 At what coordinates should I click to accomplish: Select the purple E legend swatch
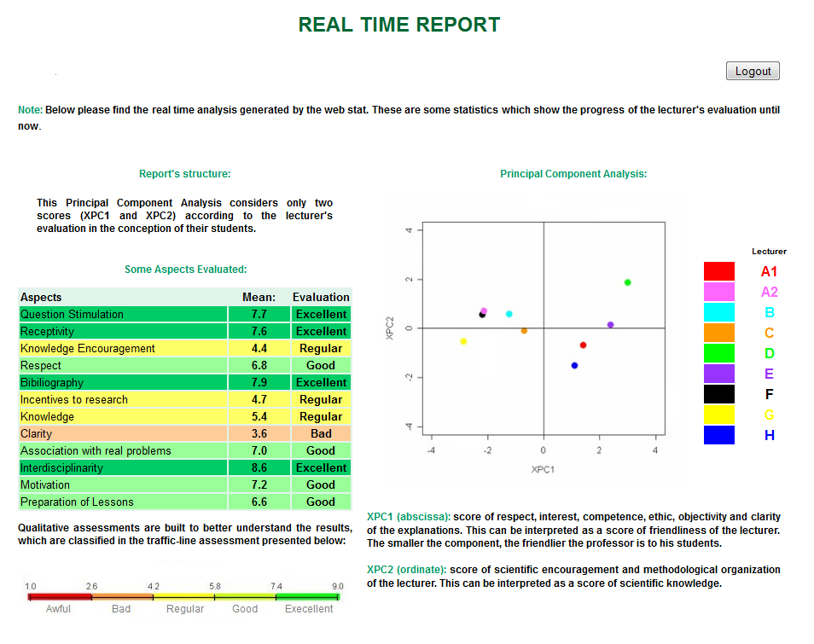tap(718, 374)
